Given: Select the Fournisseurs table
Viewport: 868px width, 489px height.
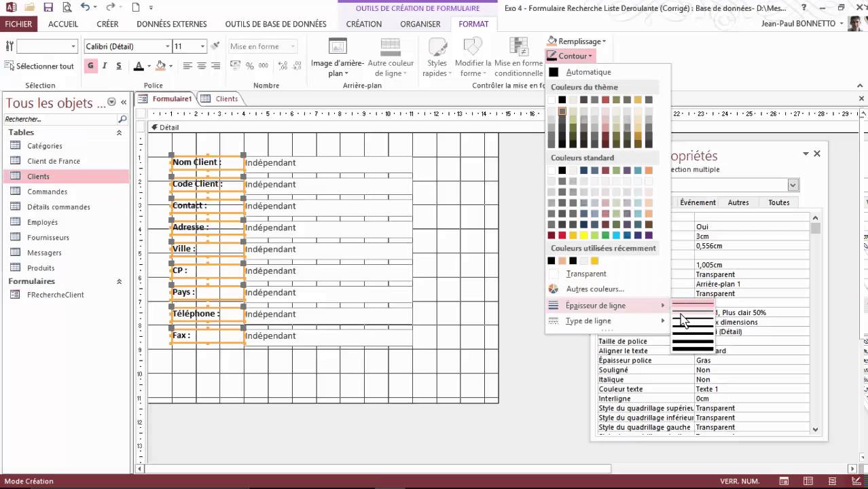Looking at the screenshot, I should (48, 238).
